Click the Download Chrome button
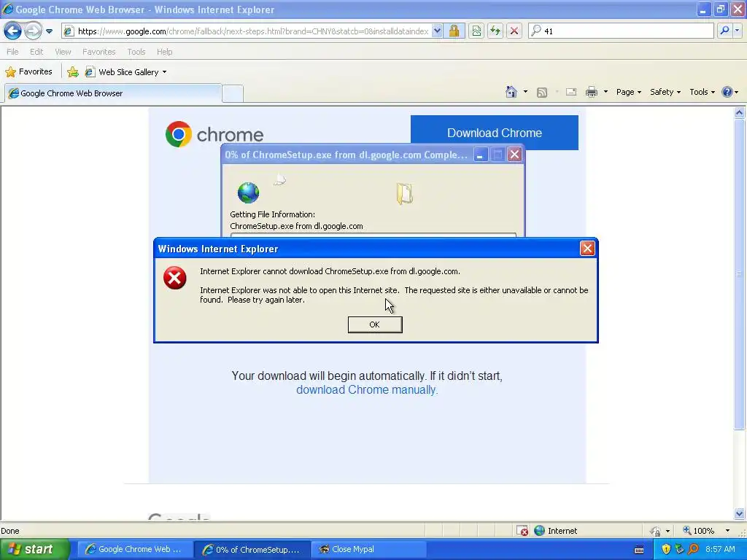 495,133
